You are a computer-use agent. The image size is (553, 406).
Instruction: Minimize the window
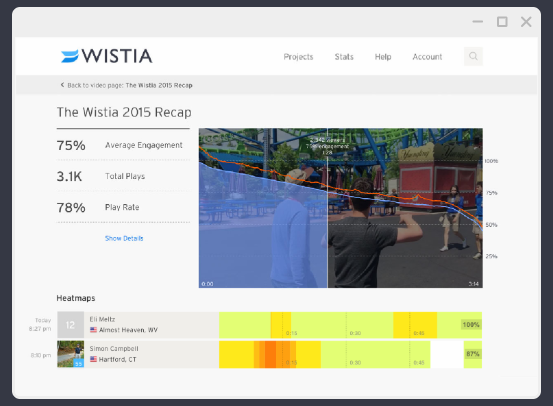pyautogui.click(x=478, y=22)
